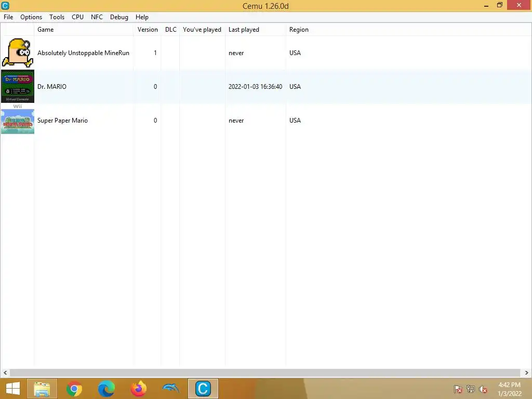532x399 pixels.
Task: Open the network tray icon
Action: (x=471, y=389)
